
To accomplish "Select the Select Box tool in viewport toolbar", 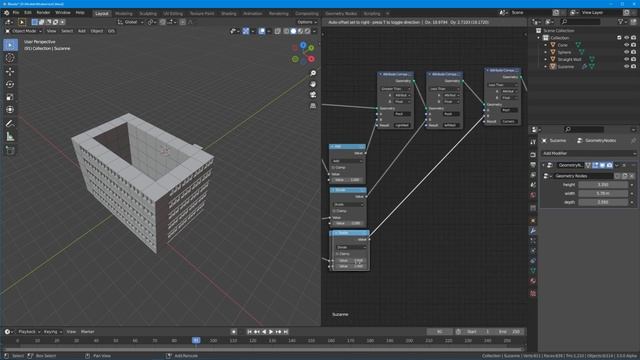I will tap(10, 45).
